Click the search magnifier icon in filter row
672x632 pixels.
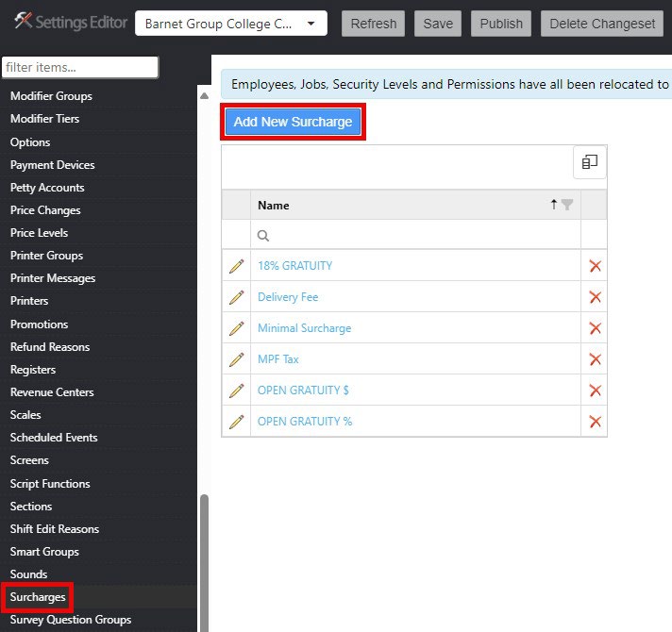pyautogui.click(x=263, y=236)
